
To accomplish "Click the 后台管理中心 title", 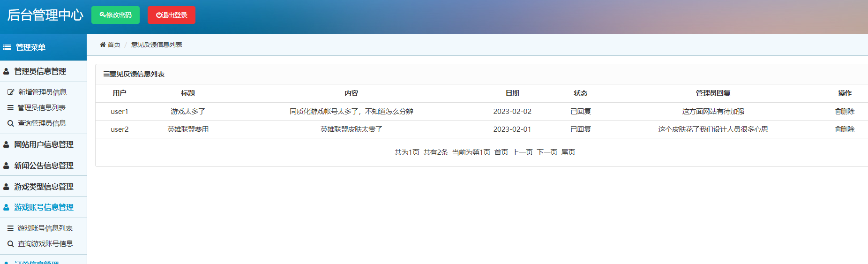I will point(45,15).
